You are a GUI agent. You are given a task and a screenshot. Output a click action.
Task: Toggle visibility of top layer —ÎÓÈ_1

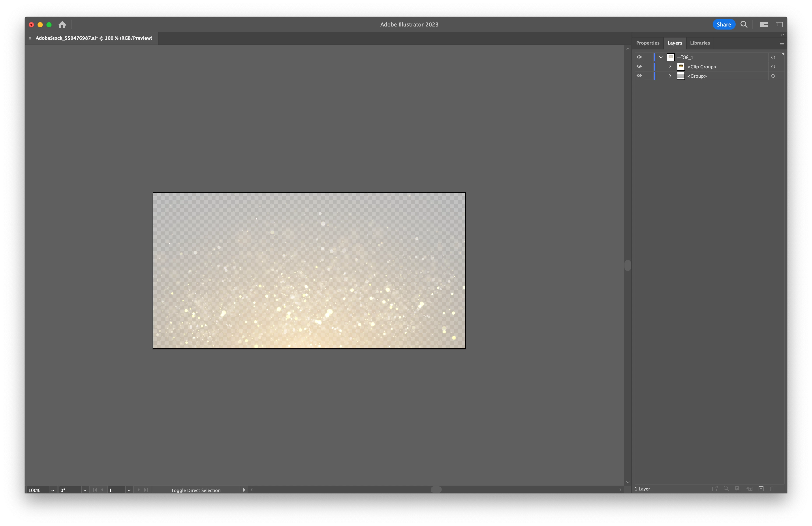click(x=639, y=57)
